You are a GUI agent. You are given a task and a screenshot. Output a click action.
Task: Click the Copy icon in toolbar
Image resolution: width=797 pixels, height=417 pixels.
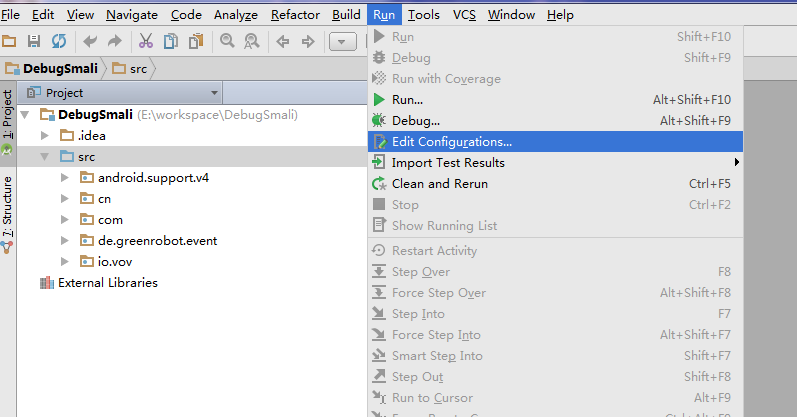[x=170, y=41]
